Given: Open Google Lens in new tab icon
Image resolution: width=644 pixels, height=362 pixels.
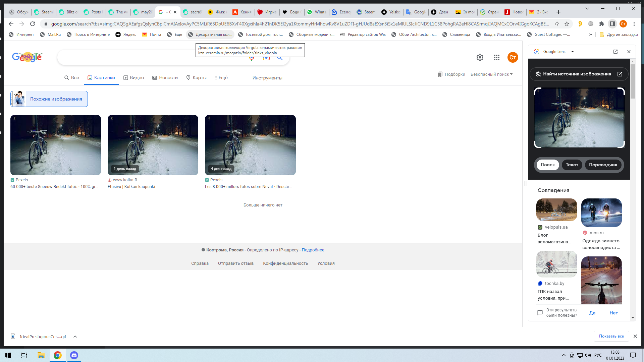Looking at the screenshot, I should pos(615,52).
